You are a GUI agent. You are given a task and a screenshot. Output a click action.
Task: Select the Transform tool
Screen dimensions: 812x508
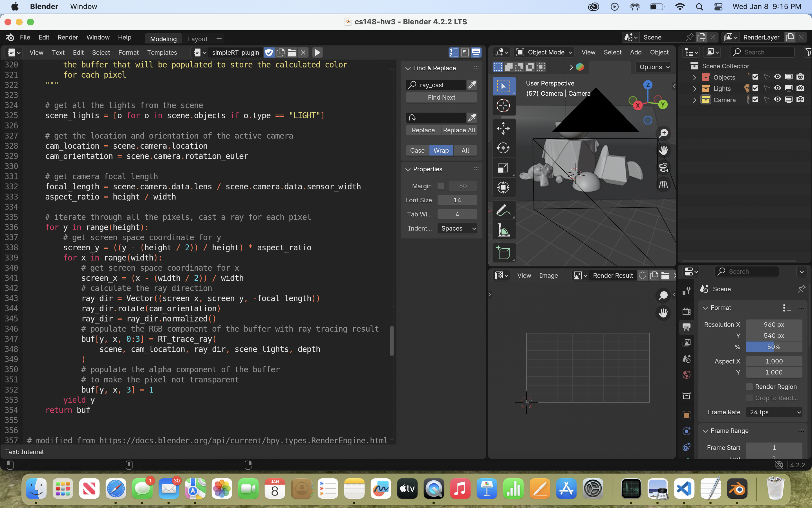[503, 187]
